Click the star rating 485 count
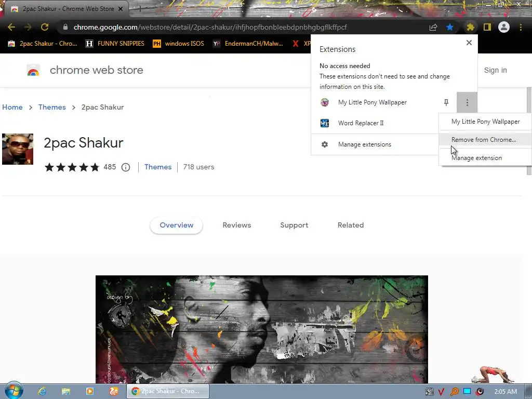Screen dimensions: 532x399 [x=110, y=167]
